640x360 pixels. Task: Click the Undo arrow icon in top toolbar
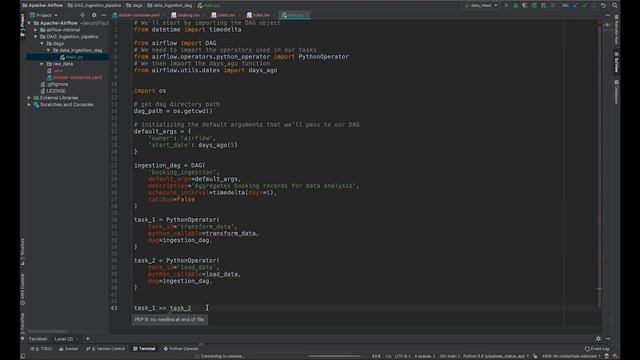point(603,6)
